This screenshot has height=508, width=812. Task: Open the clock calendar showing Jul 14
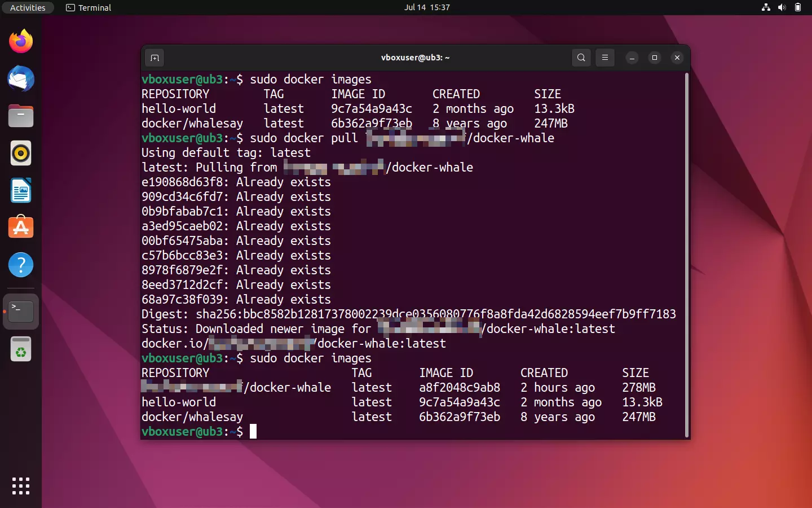(x=427, y=7)
